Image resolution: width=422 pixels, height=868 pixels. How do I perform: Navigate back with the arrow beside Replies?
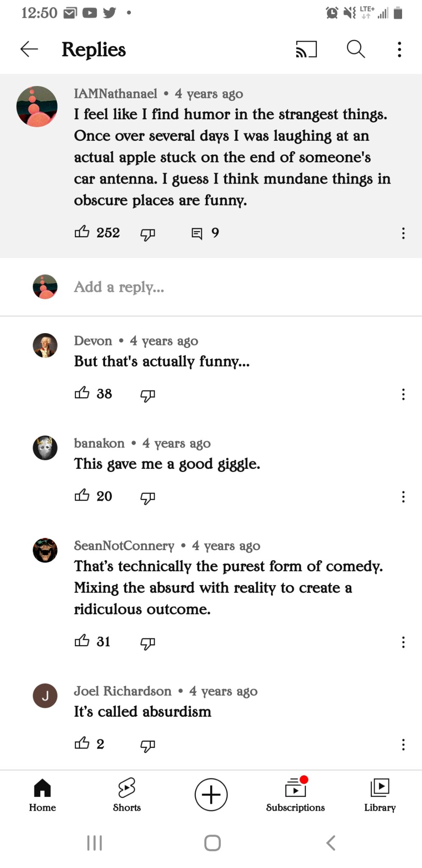(x=28, y=49)
